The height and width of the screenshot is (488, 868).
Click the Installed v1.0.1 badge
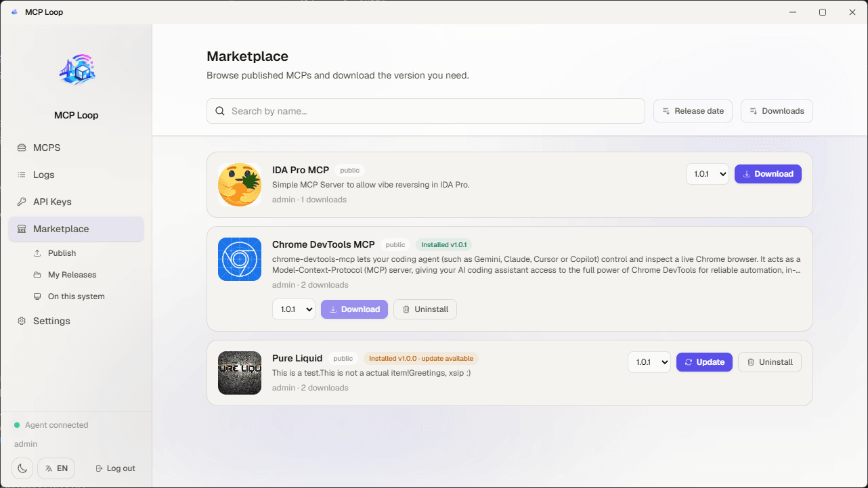(443, 245)
